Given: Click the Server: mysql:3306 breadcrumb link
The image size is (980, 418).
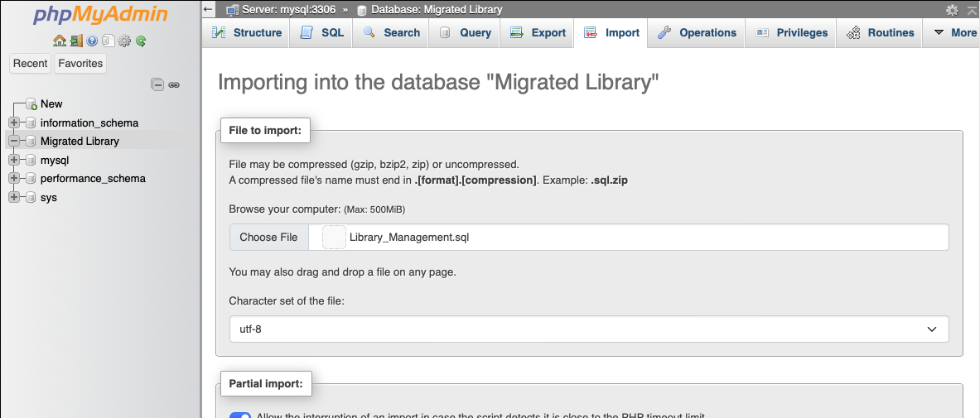Looking at the screenshot, I should point(282,9).
